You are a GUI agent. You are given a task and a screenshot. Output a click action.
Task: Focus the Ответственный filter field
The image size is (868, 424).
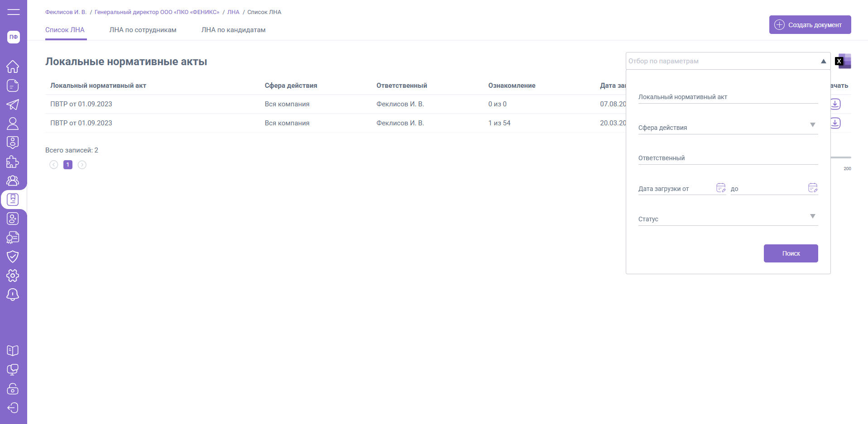click(x=728, y=157)
